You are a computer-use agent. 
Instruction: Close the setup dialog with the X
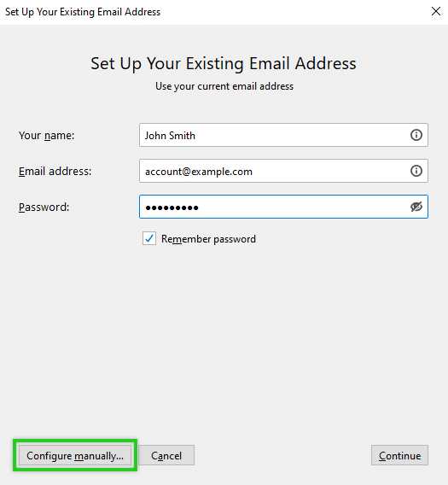(436, 11)
